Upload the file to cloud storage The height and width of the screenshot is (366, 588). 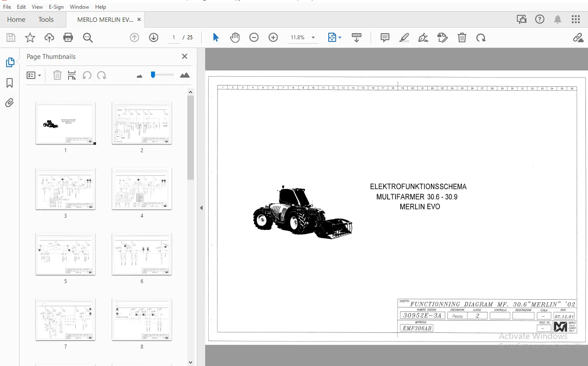coord(49,38)
